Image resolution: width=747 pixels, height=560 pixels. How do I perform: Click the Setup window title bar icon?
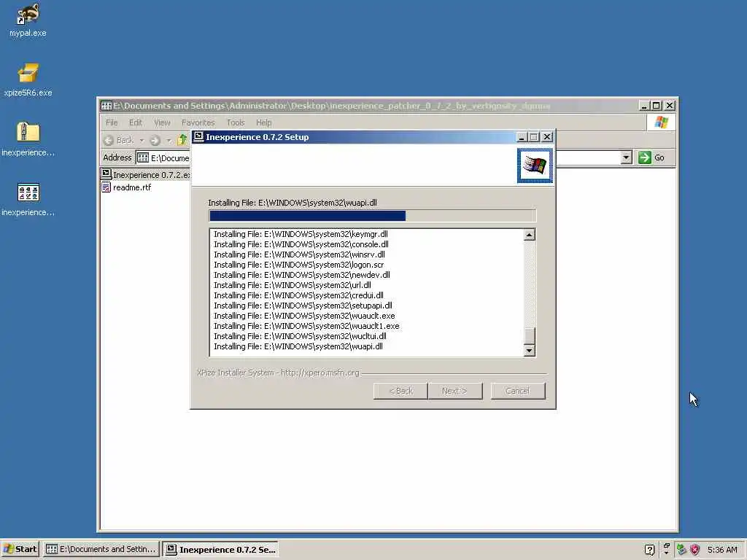[x=198, y=137]
